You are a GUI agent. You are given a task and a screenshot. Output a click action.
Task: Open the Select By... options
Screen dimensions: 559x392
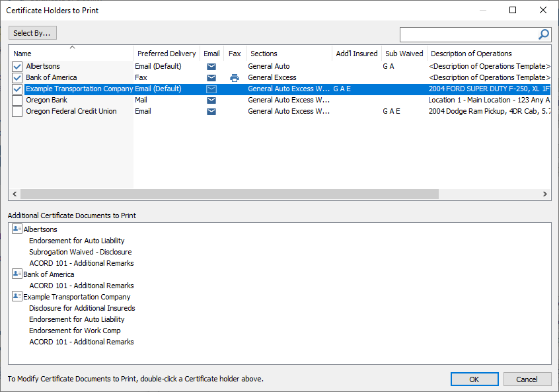pyautogui.click(x=32, y=33)
